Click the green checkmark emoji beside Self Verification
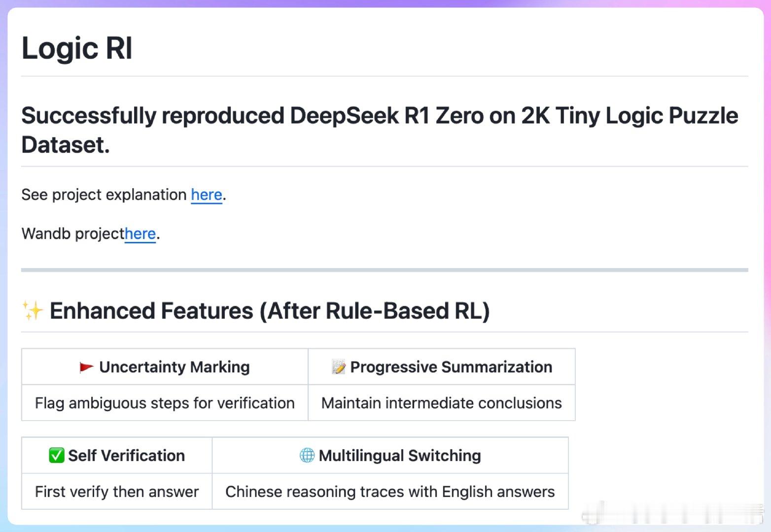The width and height of the screenshot is (771, 532). pyautogui.click(x=57, y=455)
